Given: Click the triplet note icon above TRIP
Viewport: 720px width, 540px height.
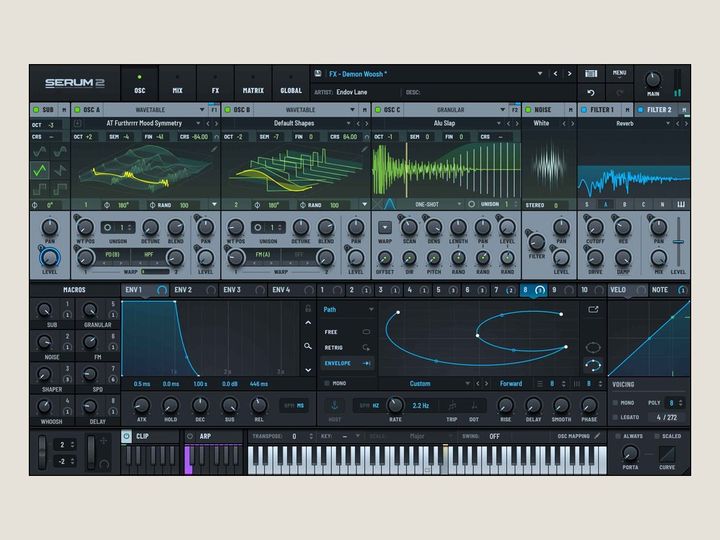Looking at the screenshot, I should point(452,405).
